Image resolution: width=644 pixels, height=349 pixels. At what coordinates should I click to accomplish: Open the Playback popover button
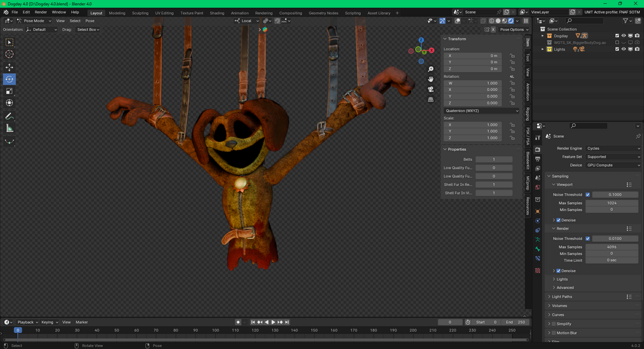28,322
